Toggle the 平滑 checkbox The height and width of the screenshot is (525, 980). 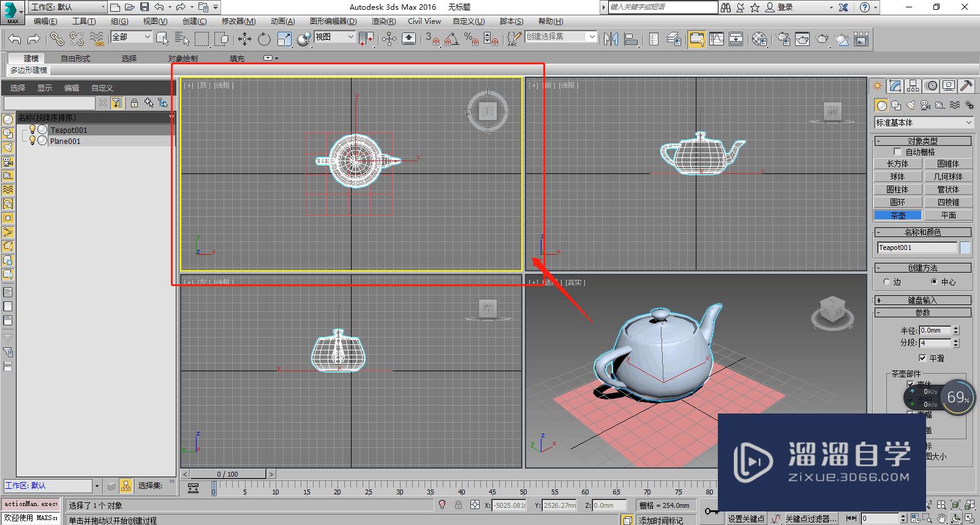922,358
